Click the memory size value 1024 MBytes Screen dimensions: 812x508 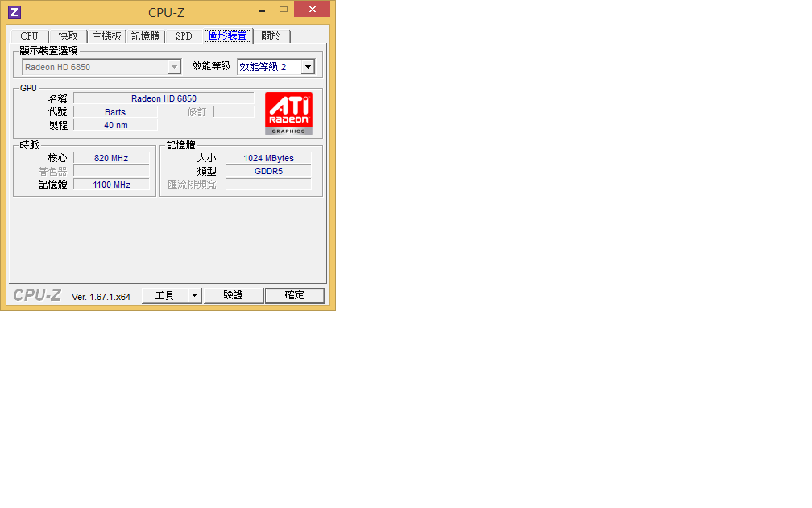(x=268, y=158)
